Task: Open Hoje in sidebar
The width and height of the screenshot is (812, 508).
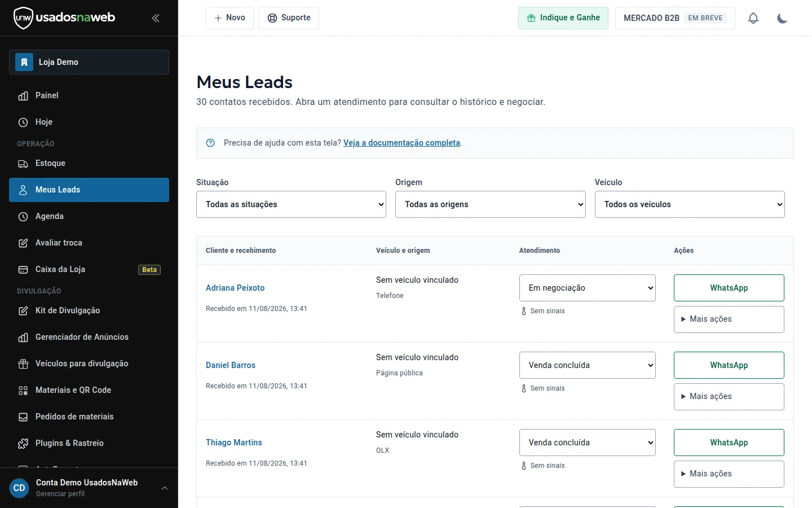Action: [89, 122]
